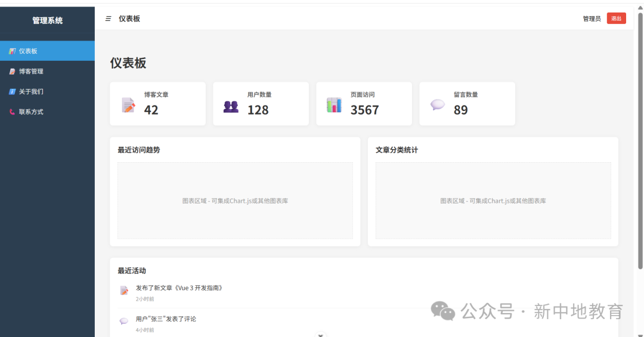Click the scrollbar up arrow

coord(640,8)
